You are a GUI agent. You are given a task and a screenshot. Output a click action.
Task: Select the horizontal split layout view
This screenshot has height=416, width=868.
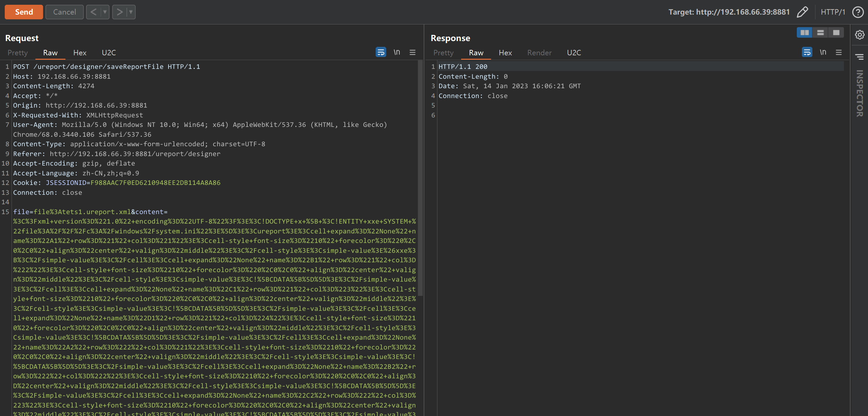pos(820,33)
